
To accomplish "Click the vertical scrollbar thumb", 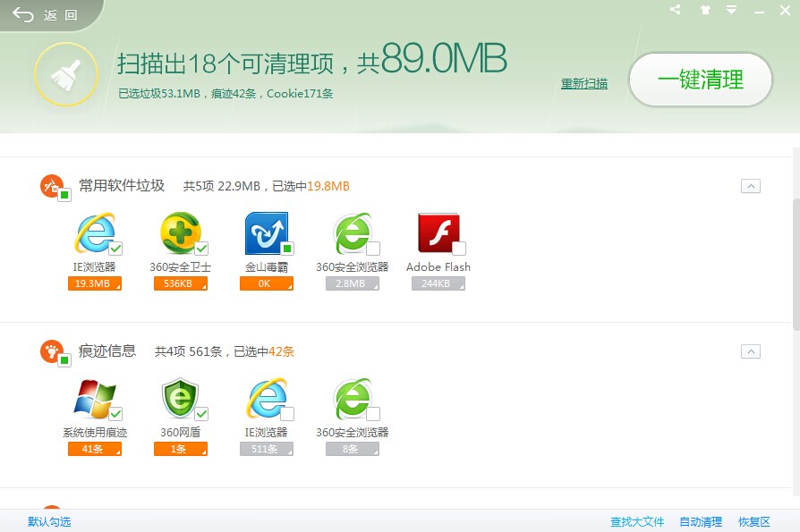I will click(796, 264).
